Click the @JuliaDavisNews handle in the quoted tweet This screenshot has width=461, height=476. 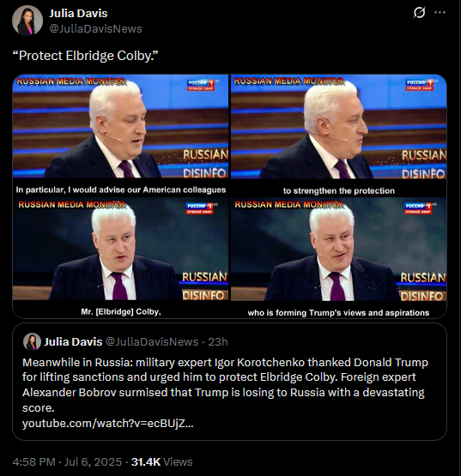152,342
